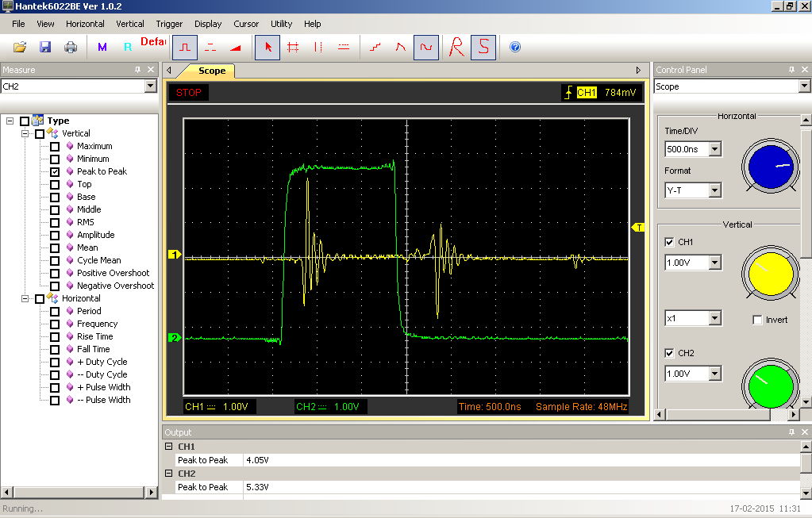The width and height of the screenshot is (812, 518).
Task: Turn the yellow CH1 voltage knob
Action: pyautogui.click(x=771, y=274)
